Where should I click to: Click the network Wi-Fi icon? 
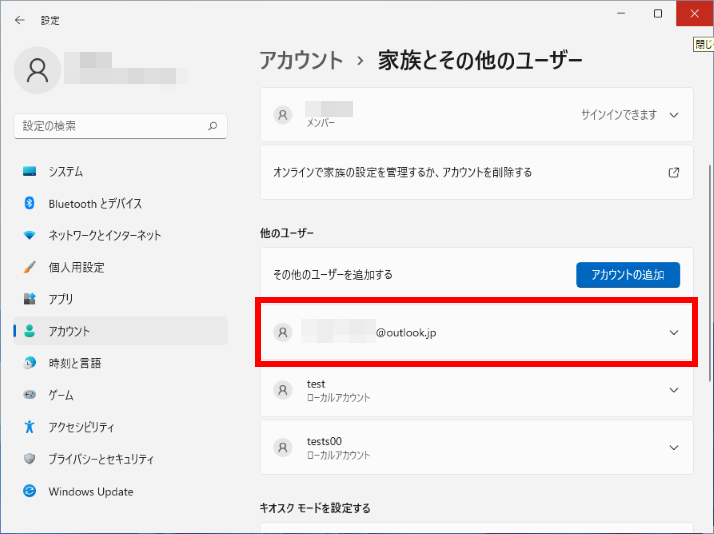(x=30, y=235)
